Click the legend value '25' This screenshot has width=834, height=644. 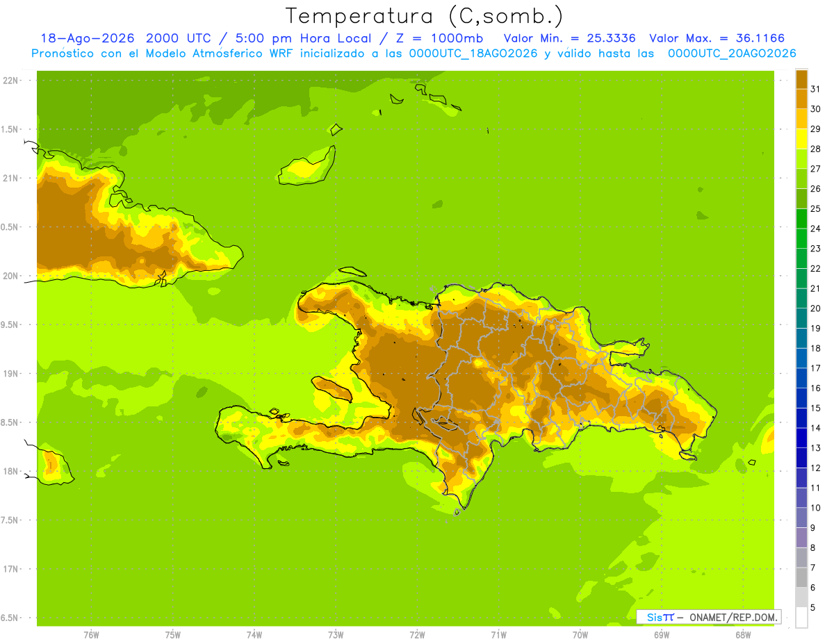(x=815, y=208)
